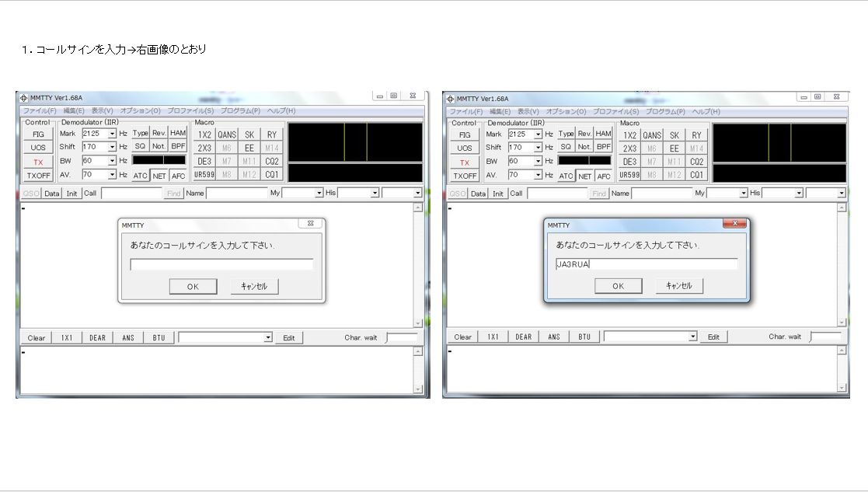Click Clear button in left window

click(37, 337)
